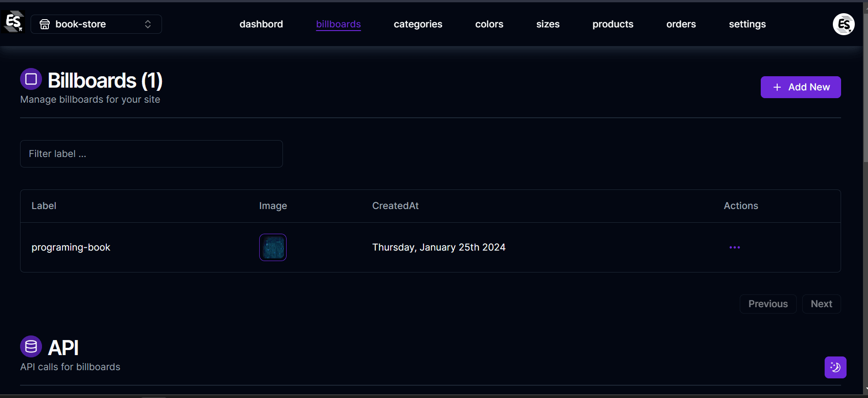
Task: Click the Image column header
Action: (273, 206)
